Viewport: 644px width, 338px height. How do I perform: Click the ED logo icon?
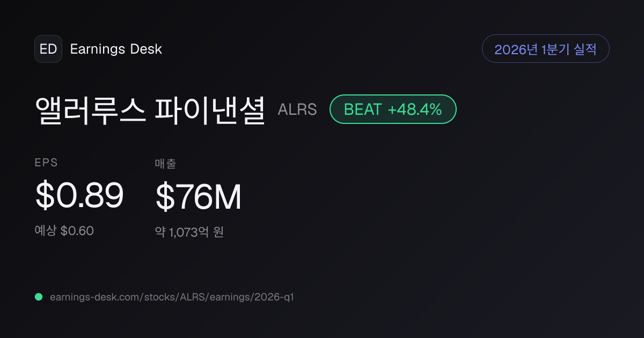coord(48,49)
